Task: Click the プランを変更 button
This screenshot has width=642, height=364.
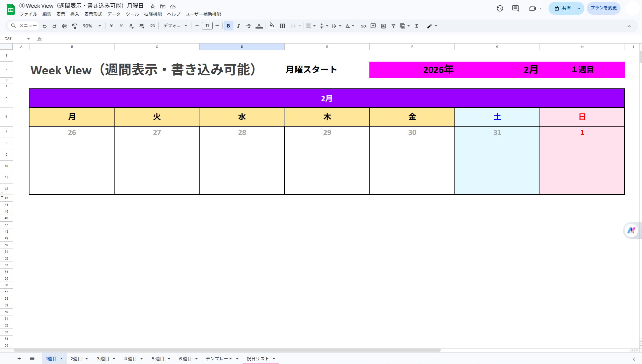Action: pos(603,8)
